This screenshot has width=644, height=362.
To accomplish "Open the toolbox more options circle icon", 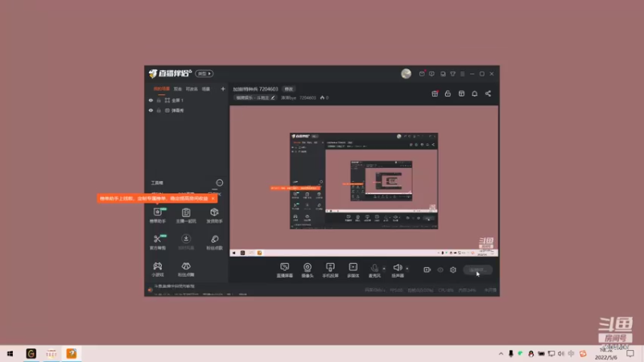I will (219, 183).
